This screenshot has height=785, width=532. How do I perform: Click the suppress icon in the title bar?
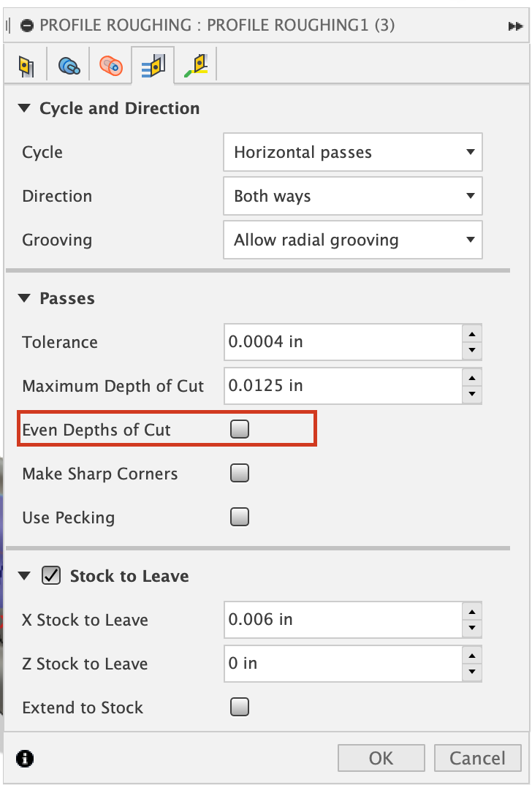pyautogui.click(x=27, y=24)
